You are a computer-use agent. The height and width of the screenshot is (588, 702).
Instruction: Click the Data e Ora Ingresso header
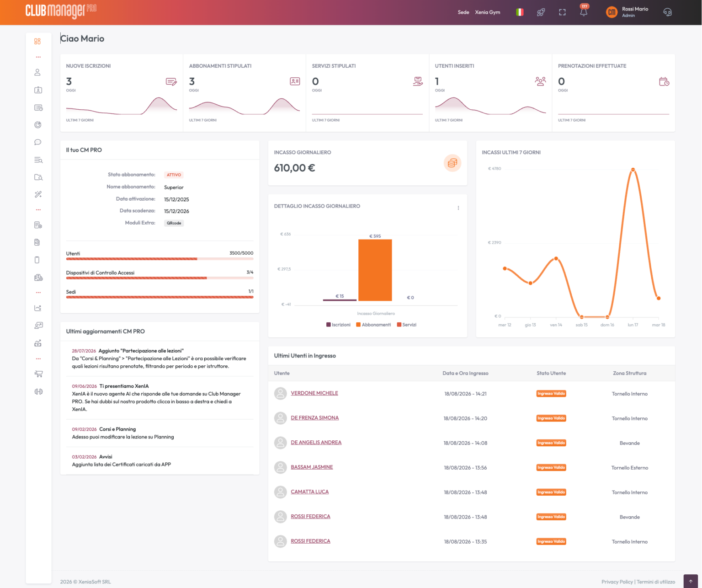point(465,374)
